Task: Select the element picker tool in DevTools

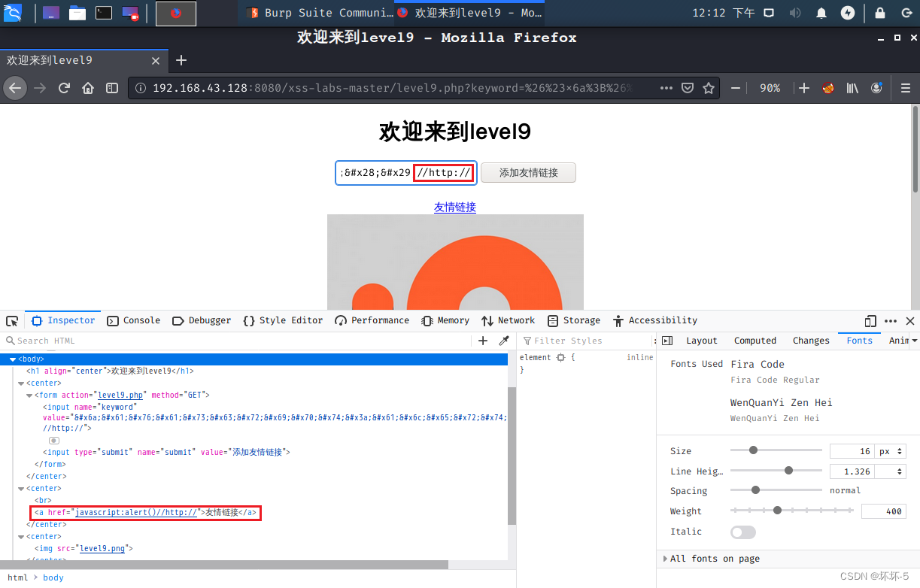Action: click(x=11, y=320)
